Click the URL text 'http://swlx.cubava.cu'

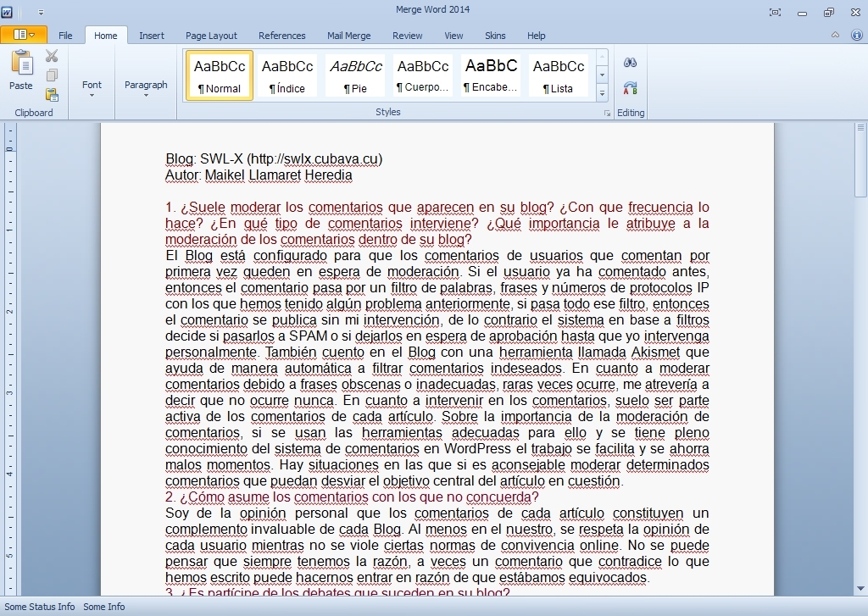pos(314,159)
